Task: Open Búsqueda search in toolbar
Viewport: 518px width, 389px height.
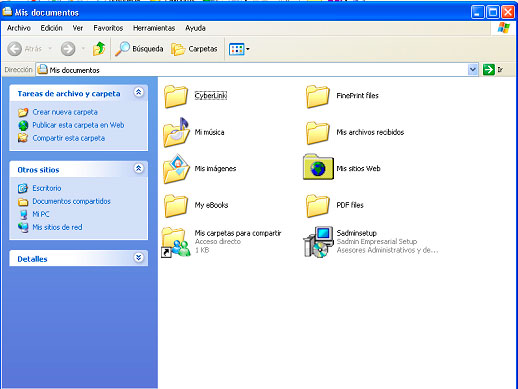Action: (139, 49)
